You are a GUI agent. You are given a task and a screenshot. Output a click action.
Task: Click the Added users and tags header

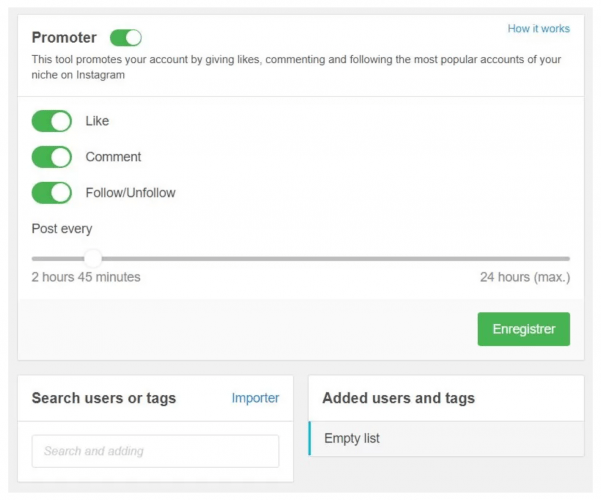pos(398,398)
